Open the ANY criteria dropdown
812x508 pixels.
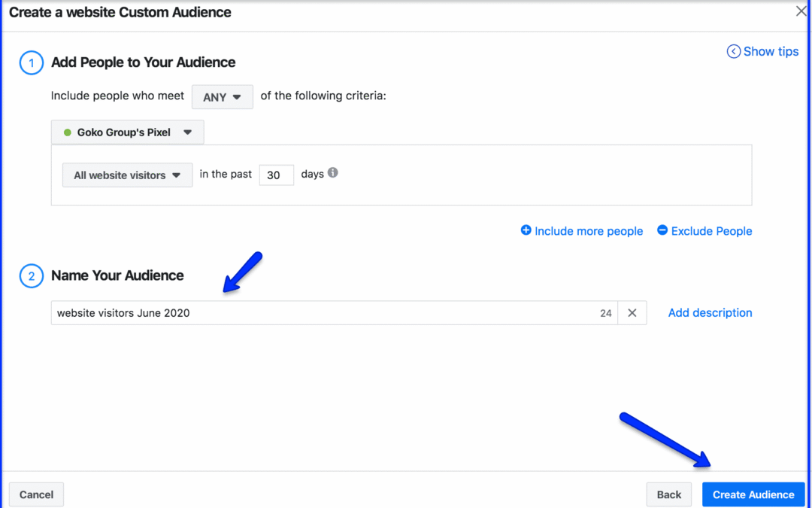click(222, 96)
